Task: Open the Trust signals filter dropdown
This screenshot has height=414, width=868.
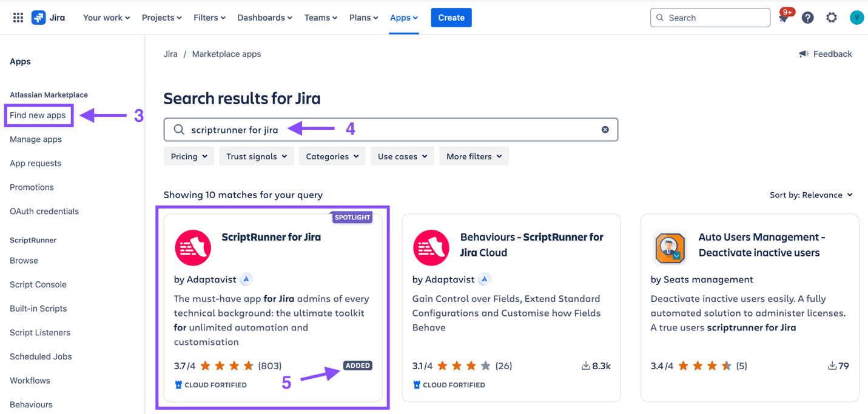Action: (256, 156)
